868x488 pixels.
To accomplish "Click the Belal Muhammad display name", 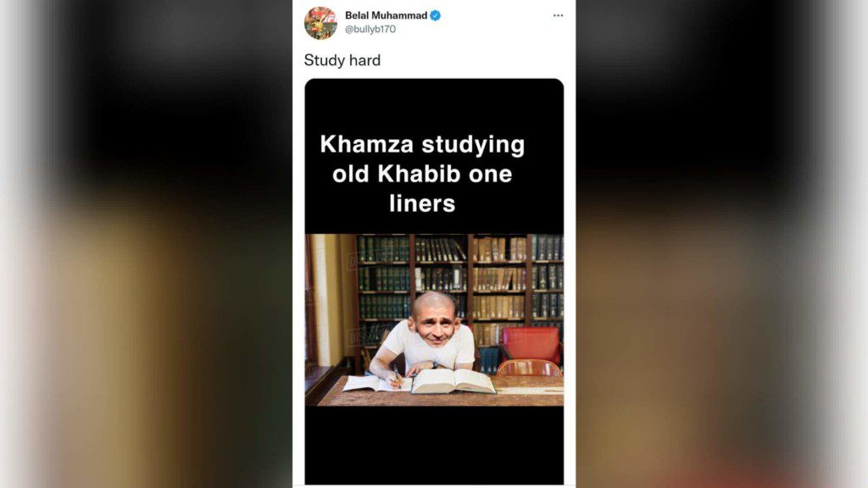I will [386, 15].
